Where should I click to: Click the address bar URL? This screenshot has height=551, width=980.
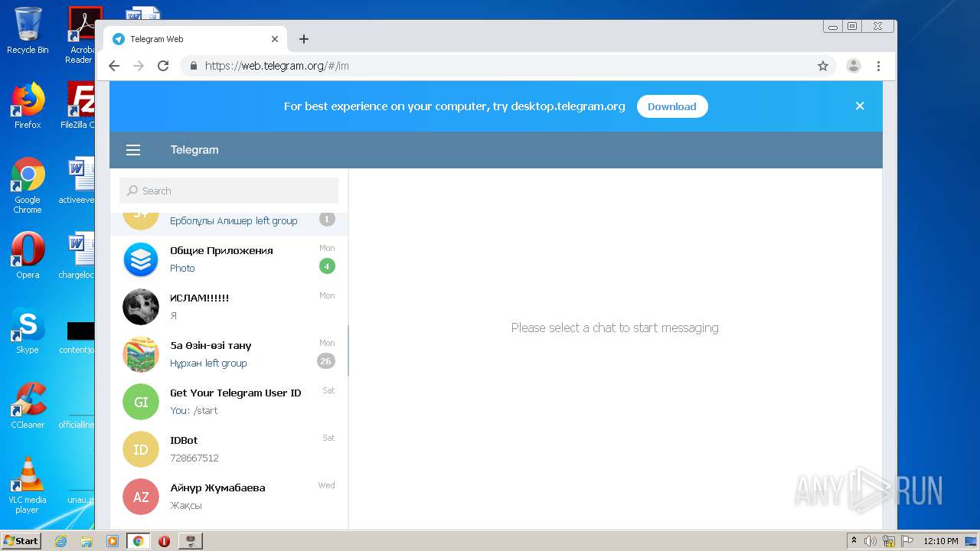tap(277, 66)
